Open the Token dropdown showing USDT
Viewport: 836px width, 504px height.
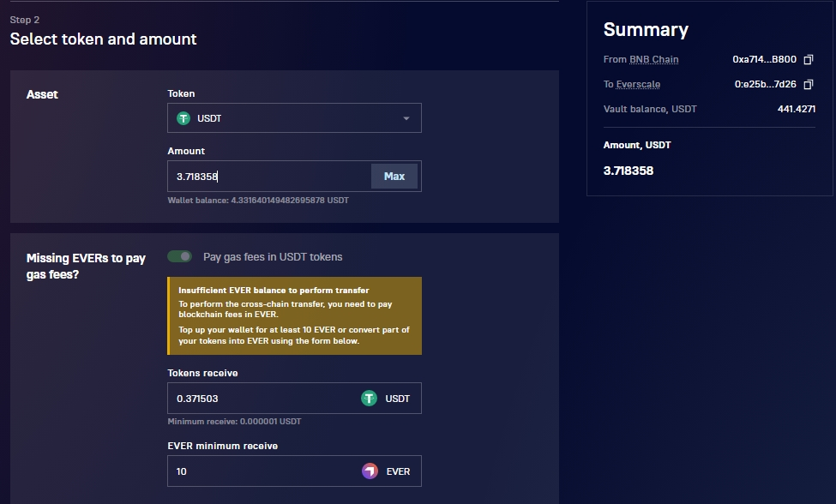click(x=294, y=117)
